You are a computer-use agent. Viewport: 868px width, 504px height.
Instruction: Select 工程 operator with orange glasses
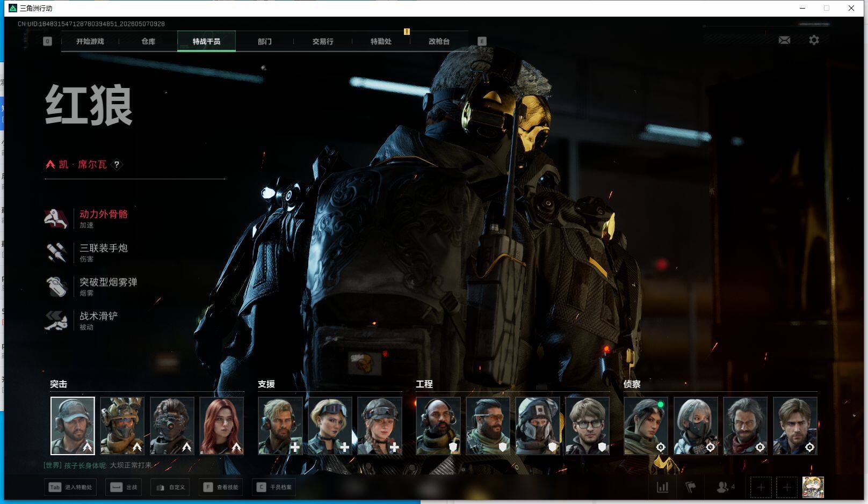(488, 426)
